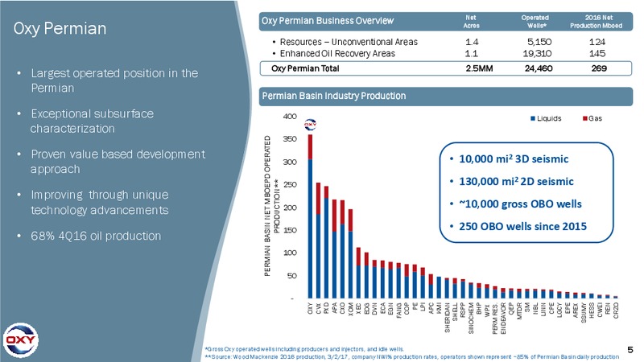Click the "Gas" legend label
Image resolution: width=644 pixels, height=362 pixels.
(x=595, y=118)
